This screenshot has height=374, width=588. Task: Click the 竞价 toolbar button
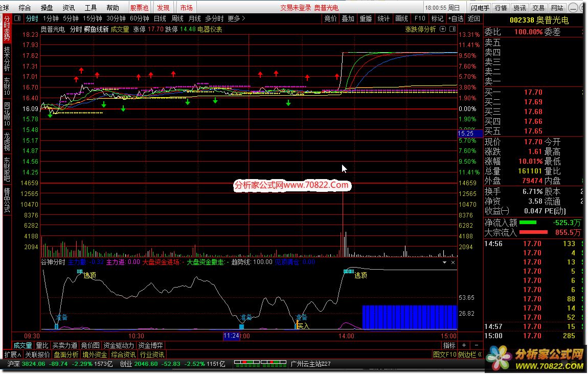(330, 18)
